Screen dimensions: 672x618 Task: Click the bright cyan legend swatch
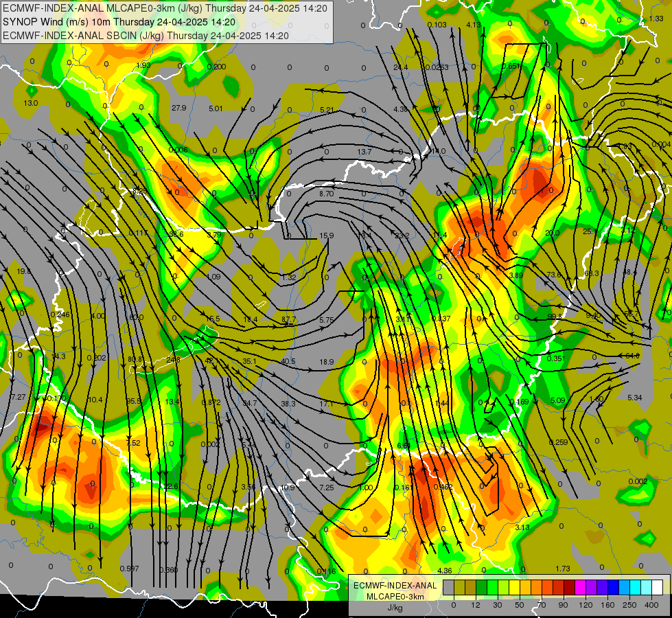[636, 588]
